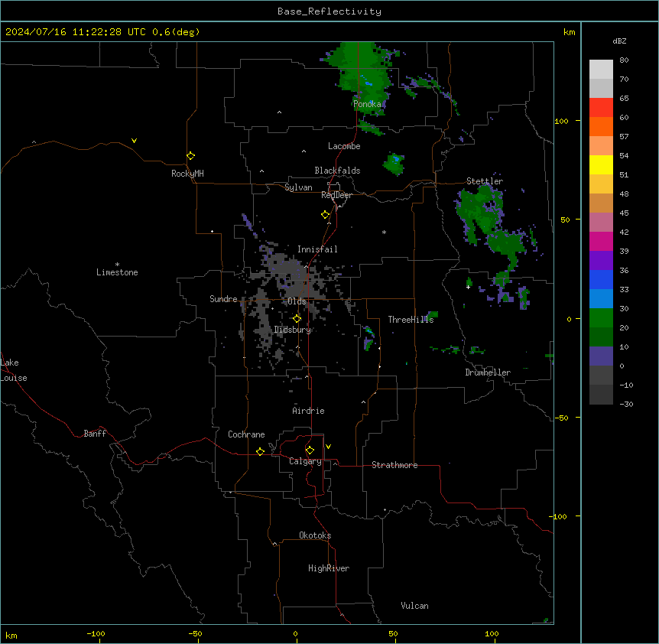659x644 pixels.
Task: Click the HighRiver label
Action: click(329, 568)
